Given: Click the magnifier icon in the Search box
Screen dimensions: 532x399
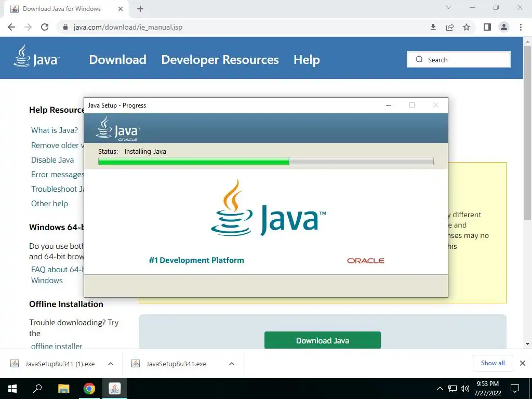Looking at the screenshot, I should [x=419, y=59].
